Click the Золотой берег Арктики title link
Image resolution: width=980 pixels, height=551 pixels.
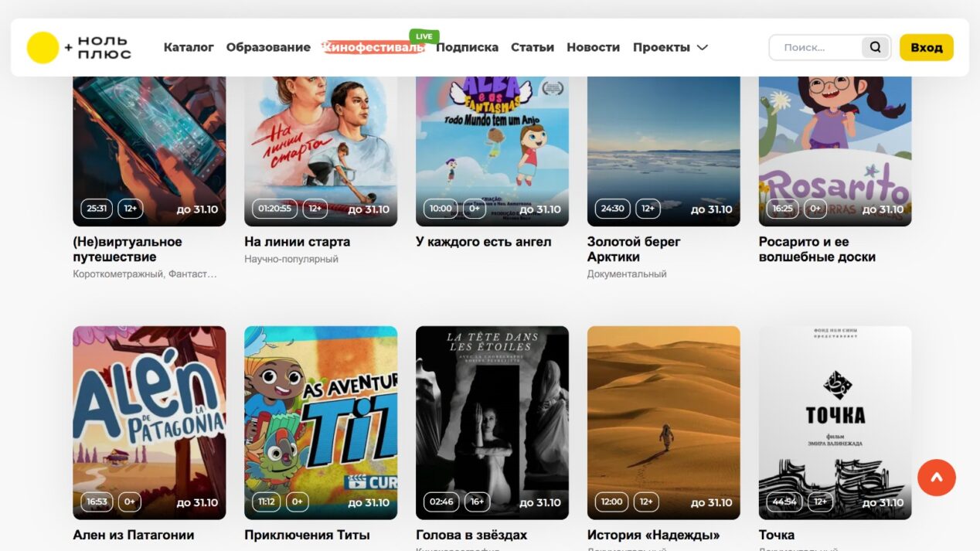point(634,249)
